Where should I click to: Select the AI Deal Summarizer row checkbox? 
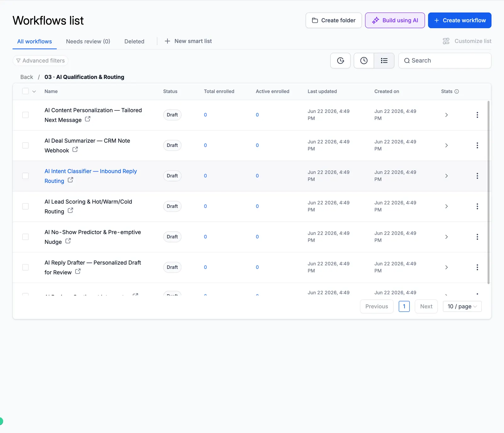click(x=26, y=145)
